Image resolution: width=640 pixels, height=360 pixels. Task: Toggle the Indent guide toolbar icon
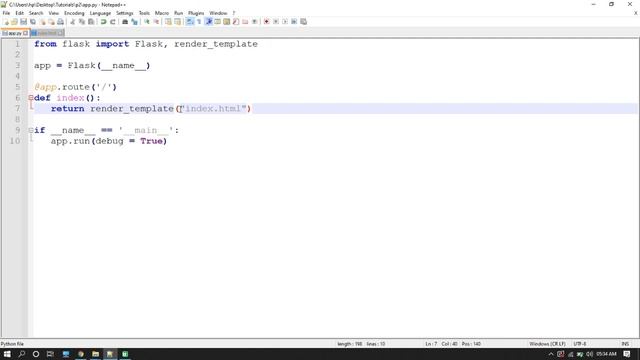[209, 22]
